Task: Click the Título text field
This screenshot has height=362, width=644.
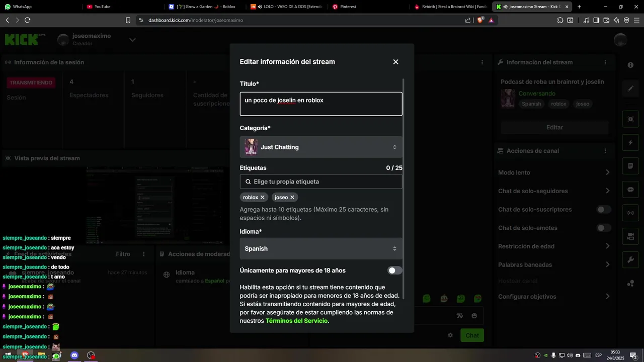Action: coord(321,104)
